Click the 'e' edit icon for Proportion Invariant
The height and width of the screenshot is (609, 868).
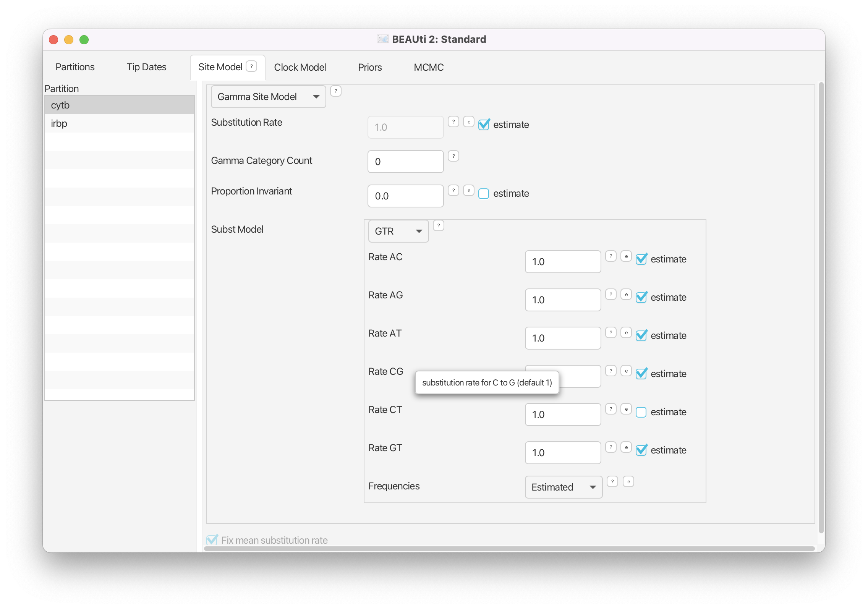tap(469, 190)
